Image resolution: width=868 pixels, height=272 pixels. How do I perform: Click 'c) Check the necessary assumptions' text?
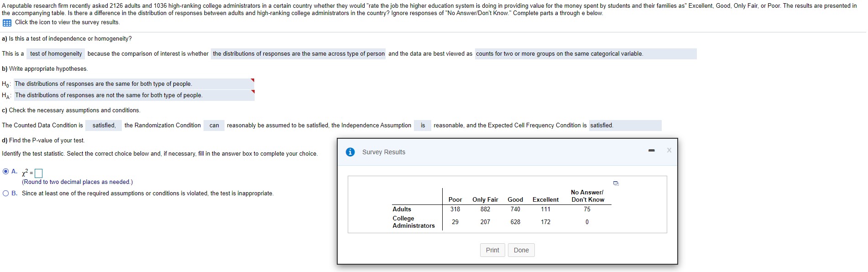coord(71,110)
